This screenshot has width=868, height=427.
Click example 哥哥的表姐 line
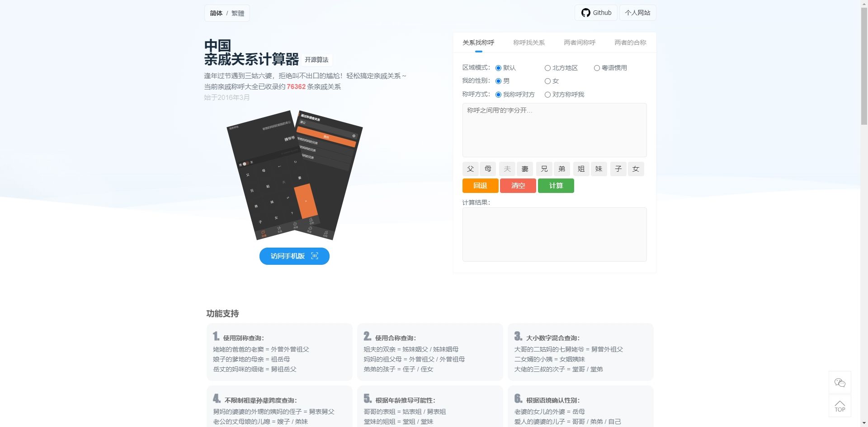coord(405,412)
